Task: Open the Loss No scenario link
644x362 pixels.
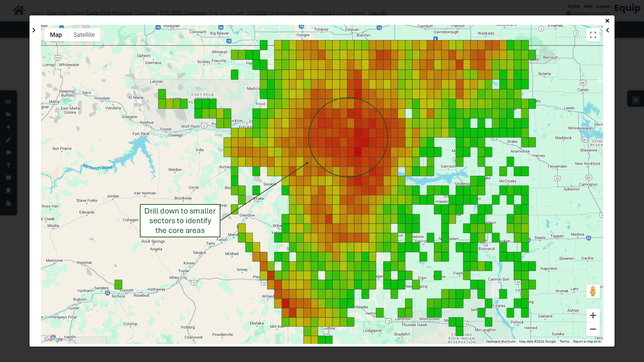Action: point(378,13)
